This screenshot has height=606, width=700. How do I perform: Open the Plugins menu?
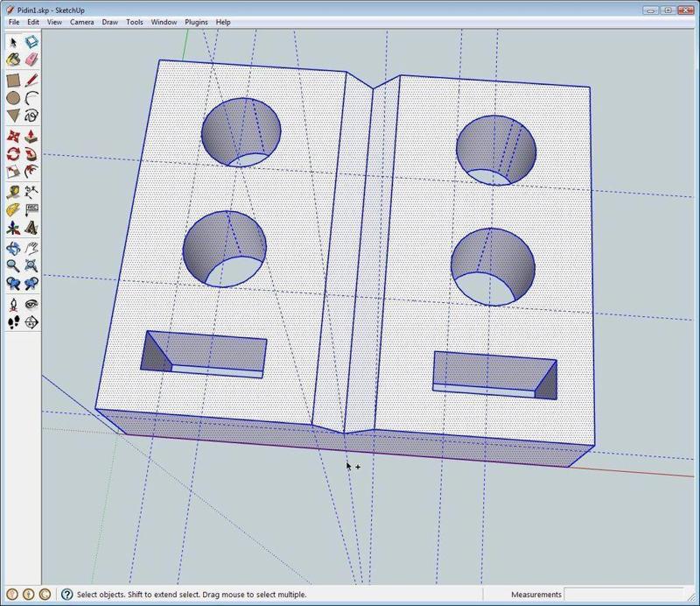pos(196,22)
